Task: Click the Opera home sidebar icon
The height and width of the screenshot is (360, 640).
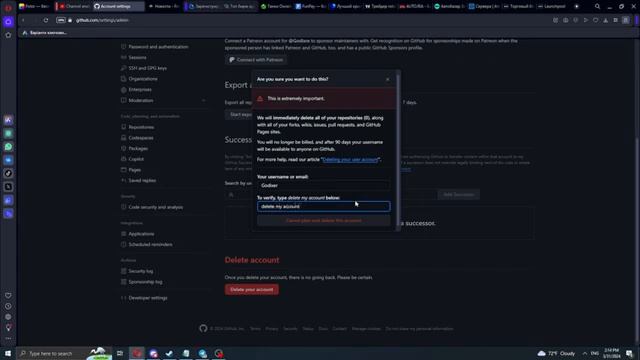Action: 8,22
